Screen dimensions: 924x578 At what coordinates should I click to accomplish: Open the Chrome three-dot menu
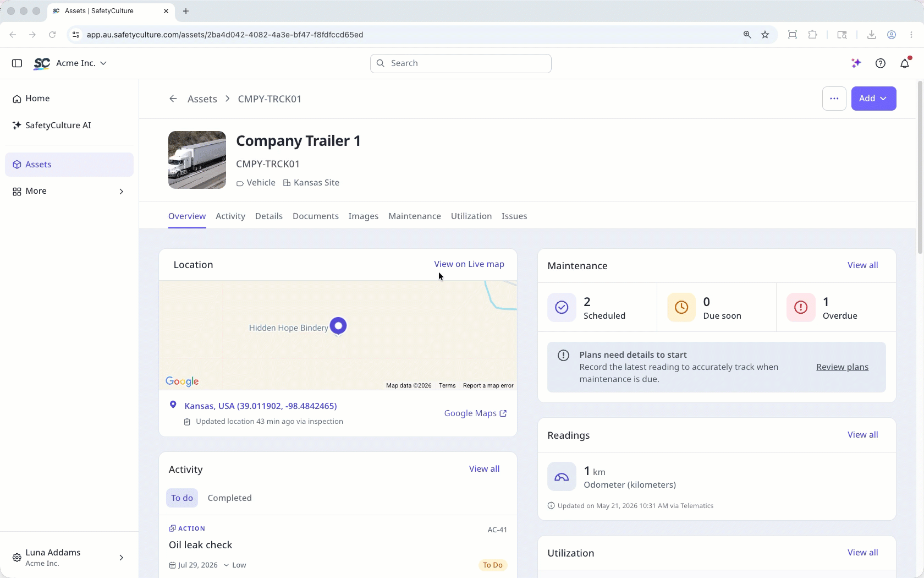coord(911,35)
